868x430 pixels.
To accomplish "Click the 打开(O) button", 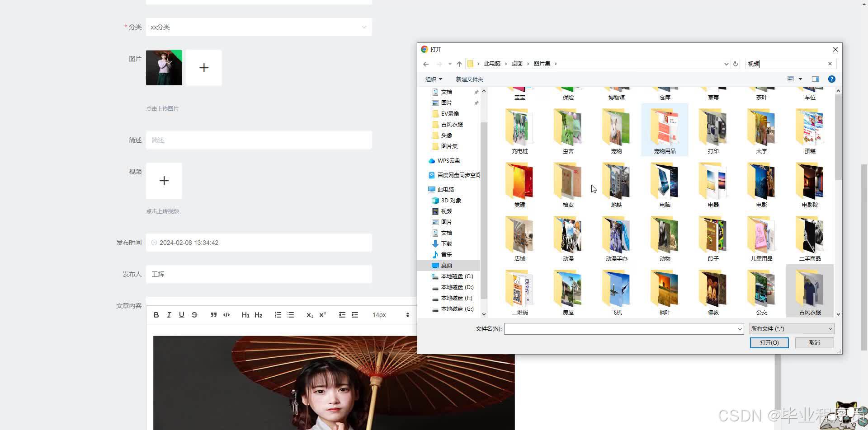I will (x=769, y=342).
